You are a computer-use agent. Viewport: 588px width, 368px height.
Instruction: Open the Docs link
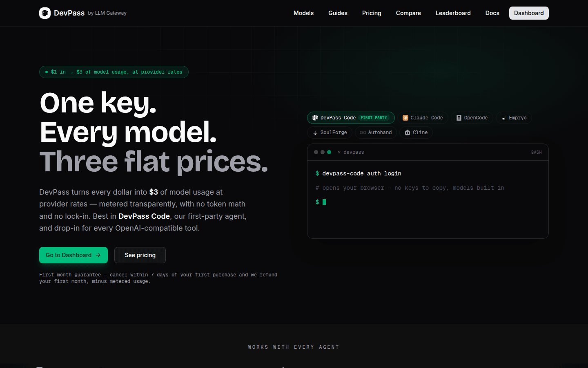coord(492,13)
